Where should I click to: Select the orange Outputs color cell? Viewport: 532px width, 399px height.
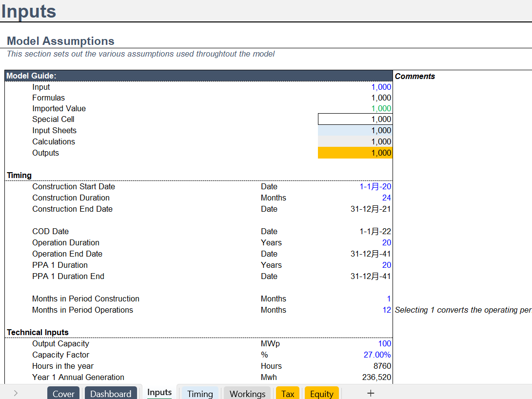click(x=355, y=153)
